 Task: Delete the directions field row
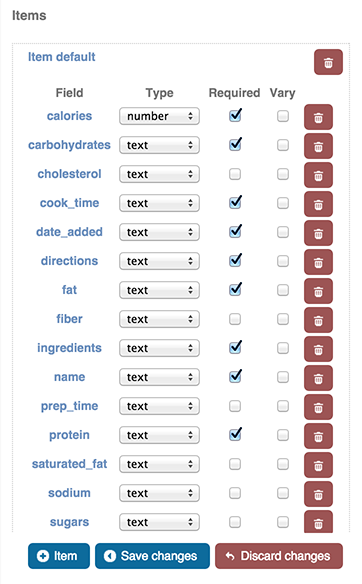point(318,262)
